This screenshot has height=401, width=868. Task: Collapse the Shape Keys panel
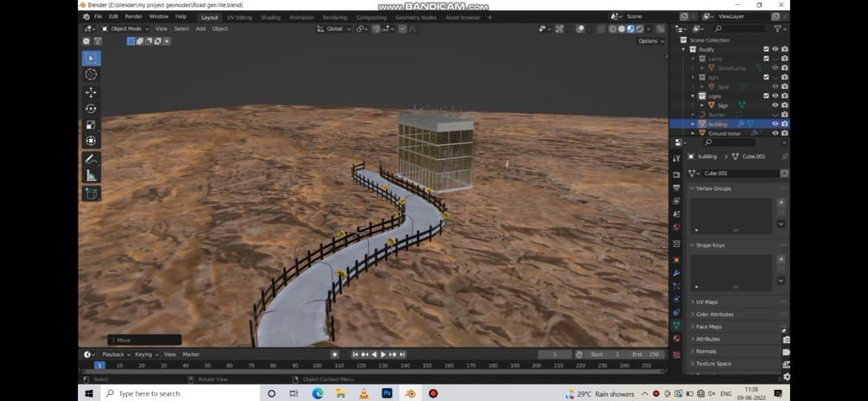(738, 245)
